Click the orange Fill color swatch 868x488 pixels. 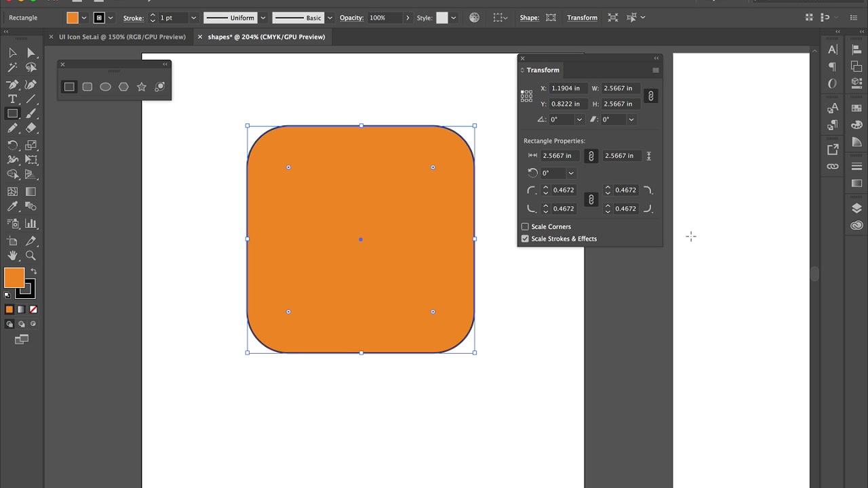pos(73,18)
